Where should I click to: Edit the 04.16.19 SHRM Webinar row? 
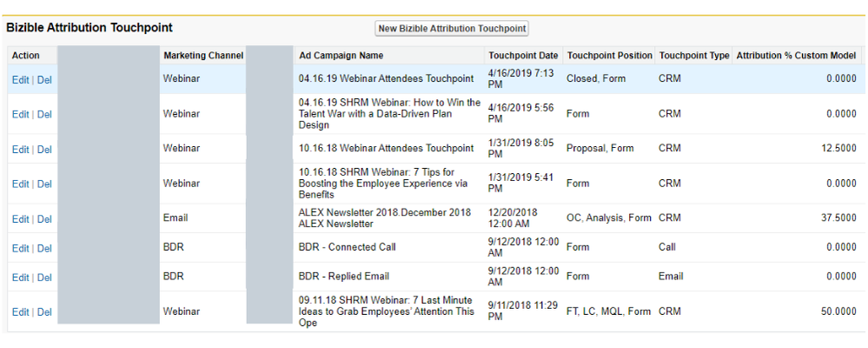tap(20, 114)
